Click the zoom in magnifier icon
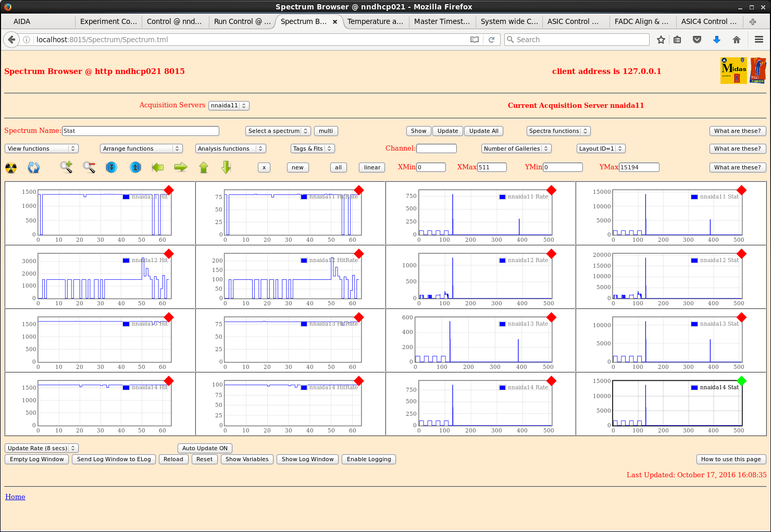The height and width of the screenshot is (532, 771). coord(66,167)
